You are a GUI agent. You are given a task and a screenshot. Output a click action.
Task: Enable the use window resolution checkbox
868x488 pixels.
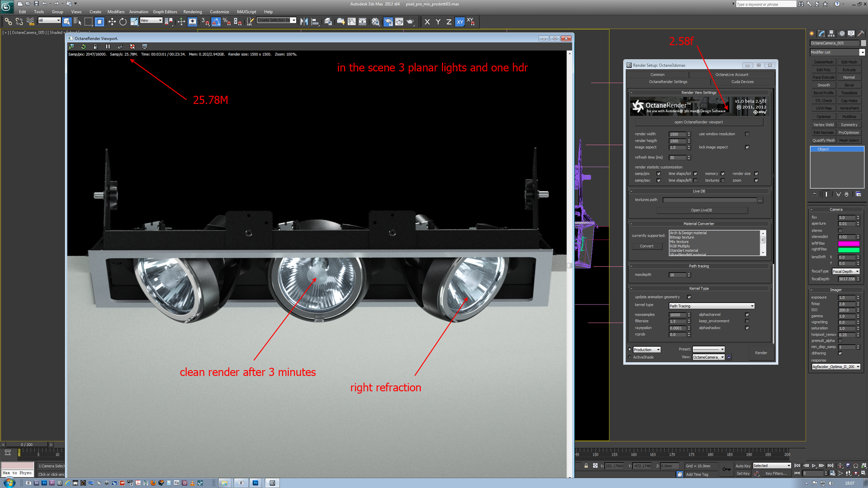[747, 134]
